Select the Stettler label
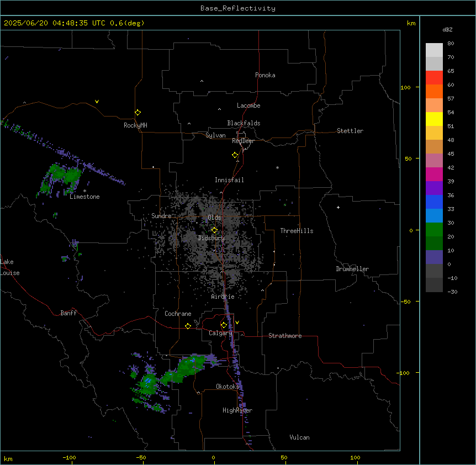476x465 pixels. tap(350, 131)
